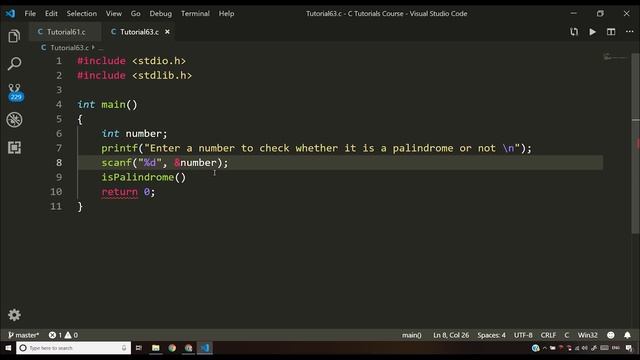Open the Help menu
Viewport: 640px width, 360px height.
click(226, 13)
